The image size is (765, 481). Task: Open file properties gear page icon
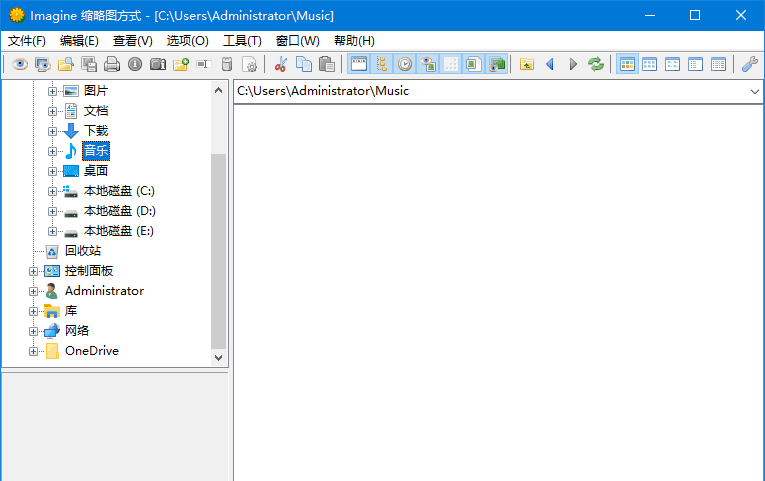(x=249, y=64)
